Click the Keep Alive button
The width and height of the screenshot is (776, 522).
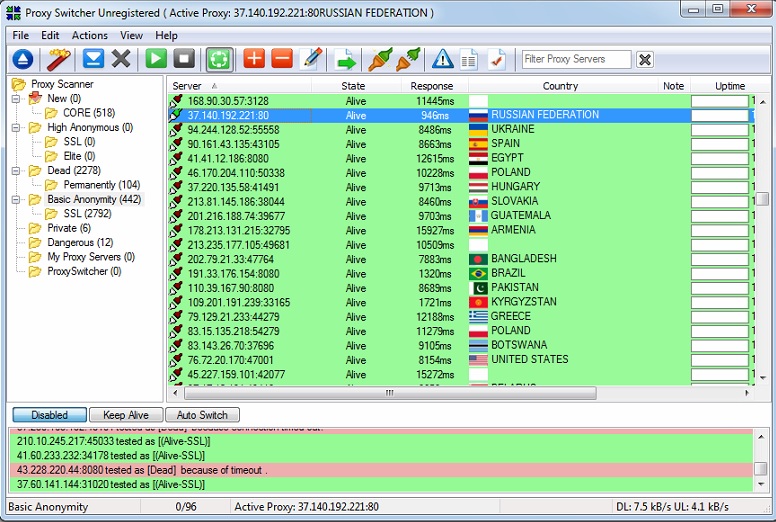coord(126,415)
